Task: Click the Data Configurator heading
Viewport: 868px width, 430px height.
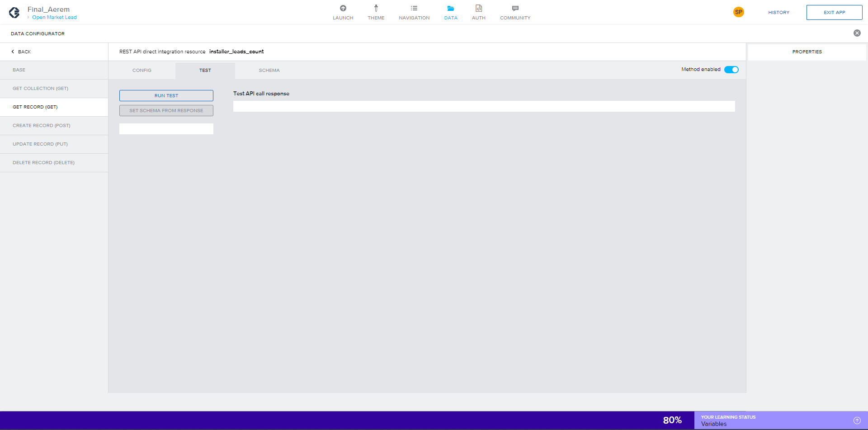Action: coord(38,34)
